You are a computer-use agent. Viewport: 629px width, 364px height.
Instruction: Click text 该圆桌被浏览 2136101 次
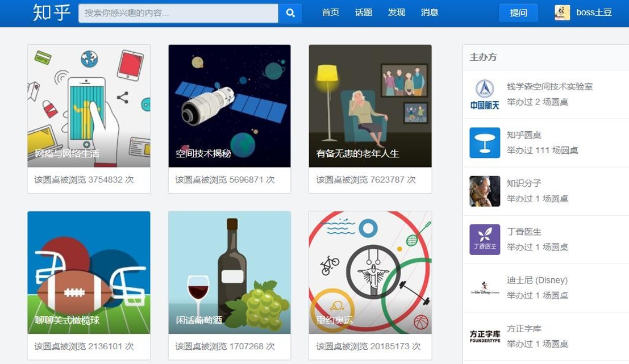(x=84, y=346)
